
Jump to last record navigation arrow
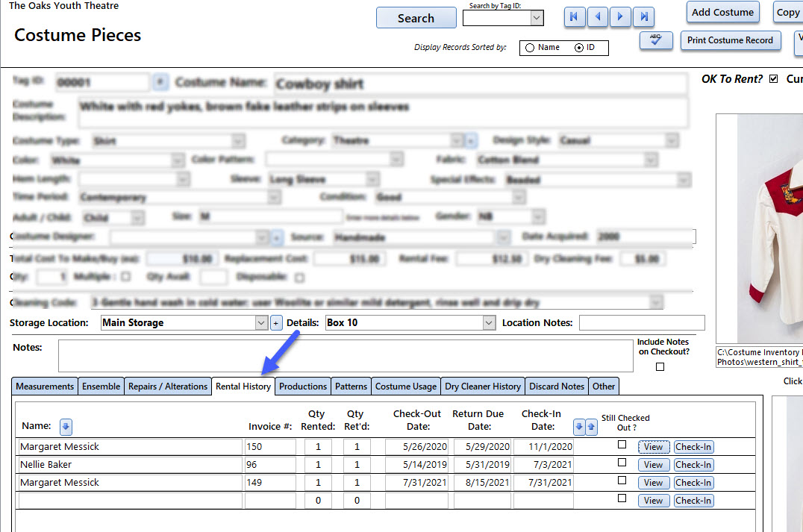643,17
